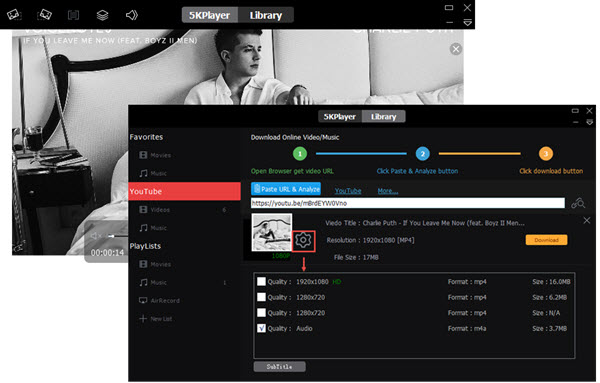Open PlayLists Music item
The image size is (600, 383).
(x=153, y=282)
